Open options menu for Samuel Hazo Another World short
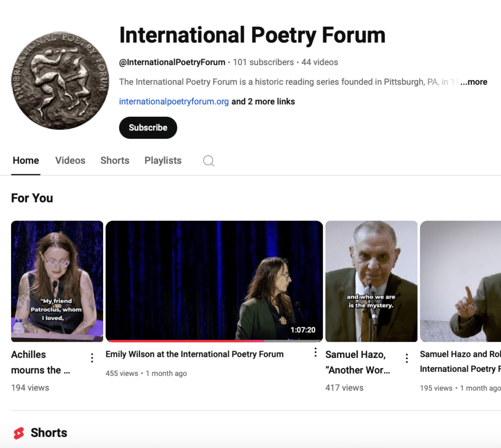The height and width of the screenshot is (448, 501). pos(407,358)
